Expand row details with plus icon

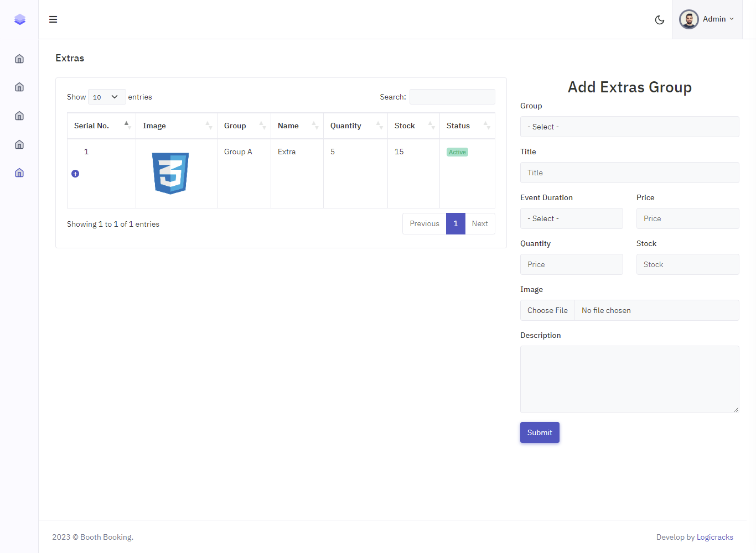(x=75, y=174)
